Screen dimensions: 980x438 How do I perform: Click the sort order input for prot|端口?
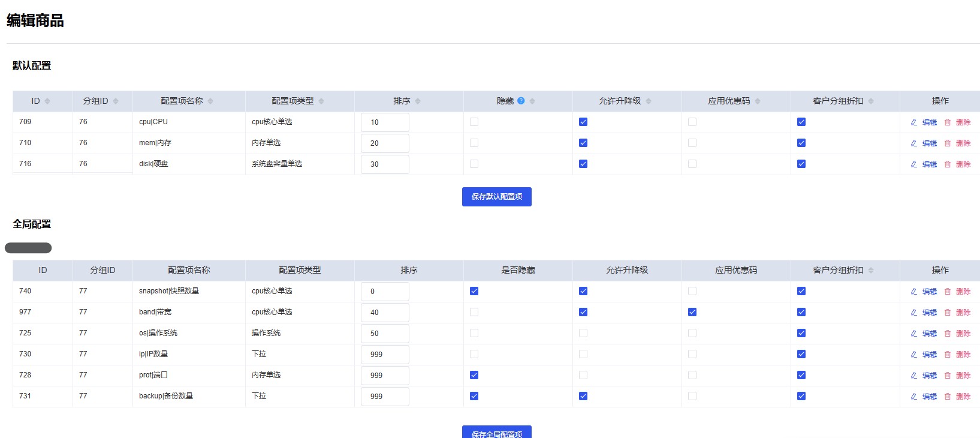click(x=385, y=376)
